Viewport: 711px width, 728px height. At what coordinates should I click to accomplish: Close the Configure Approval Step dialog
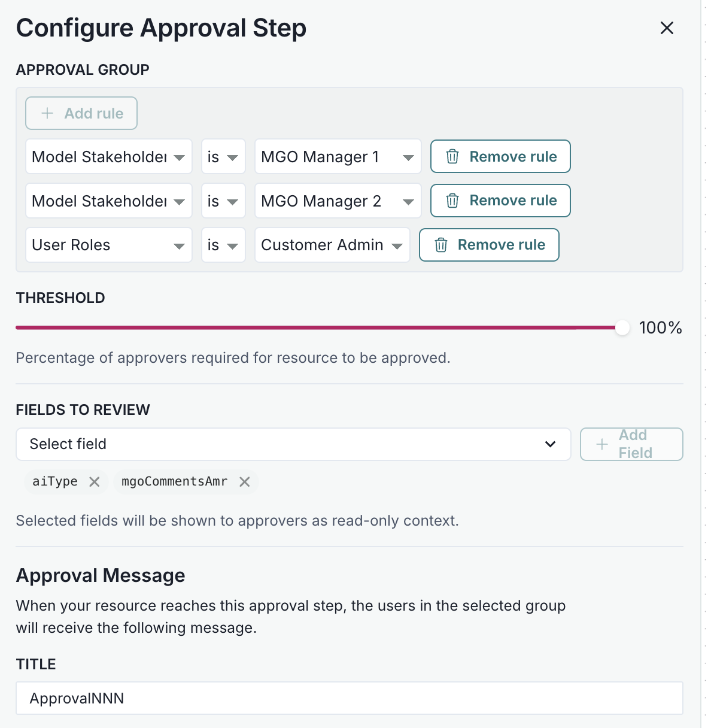click(x=667, y=28)
